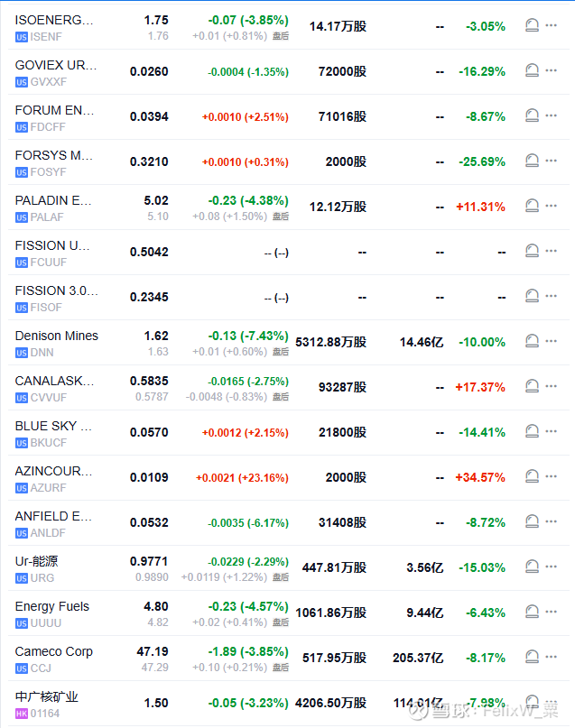This screenshot has height=728, width=575.
Task: Open more options for FISOF row
Action: tap(552, 296)
